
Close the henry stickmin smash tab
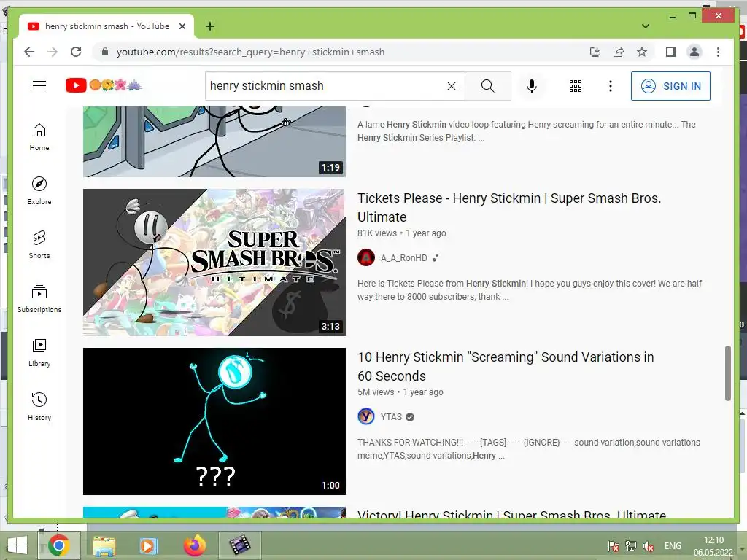(182, 26)
